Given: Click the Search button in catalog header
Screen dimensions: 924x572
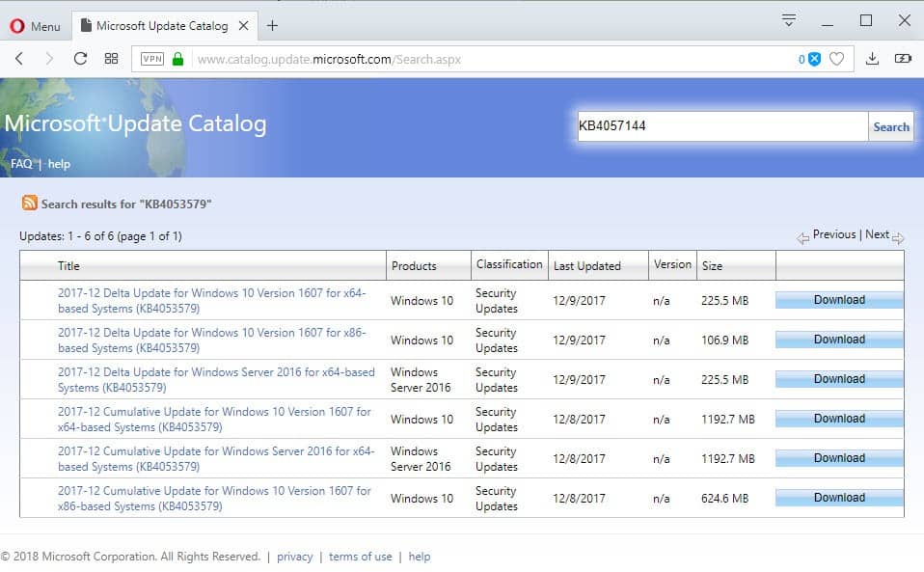Looking at the screenshot, I should (890, 126).
